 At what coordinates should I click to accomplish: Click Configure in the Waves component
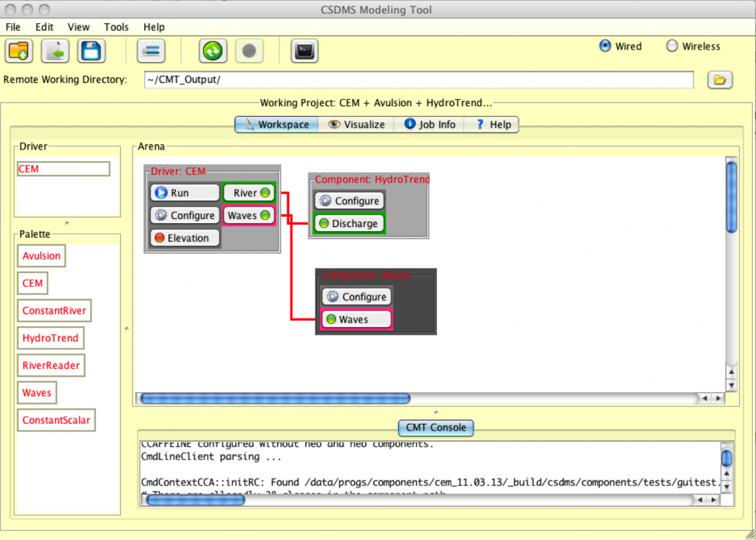(x=356, y=297)
